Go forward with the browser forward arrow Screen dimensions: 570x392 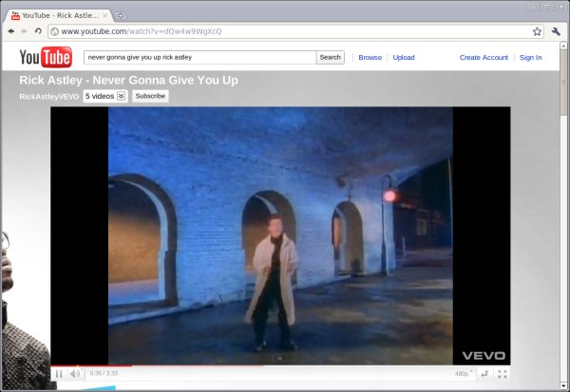[24, 31]
